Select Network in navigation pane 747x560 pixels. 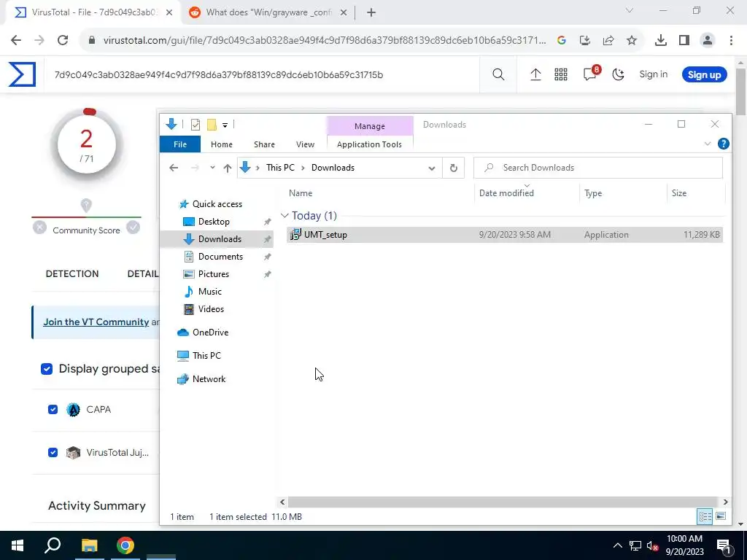point(209,379)
